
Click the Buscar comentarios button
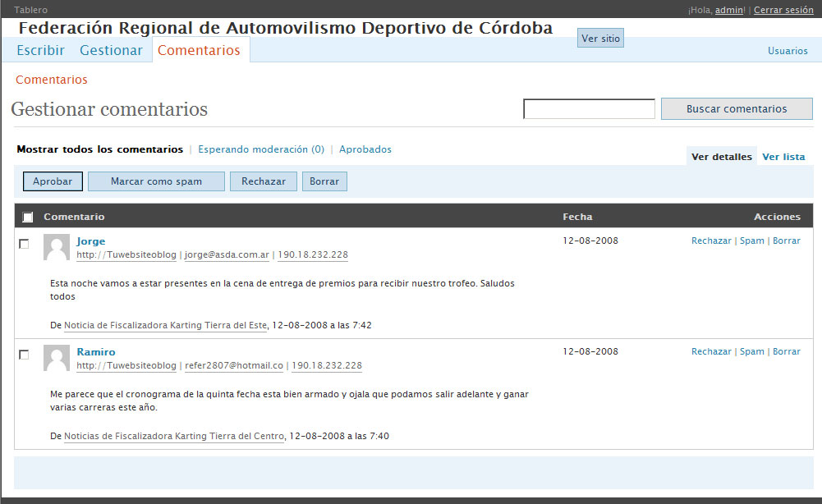737,109
